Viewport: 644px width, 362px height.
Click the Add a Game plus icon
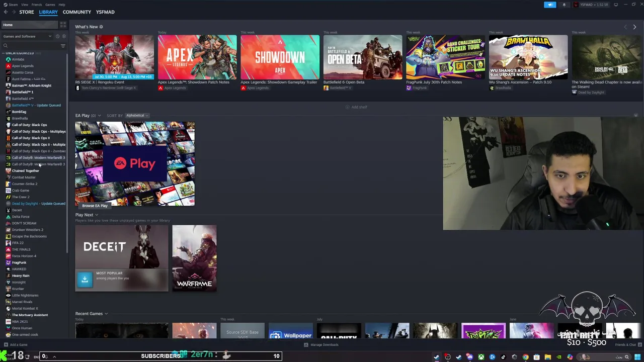click(x=6, y=345)
